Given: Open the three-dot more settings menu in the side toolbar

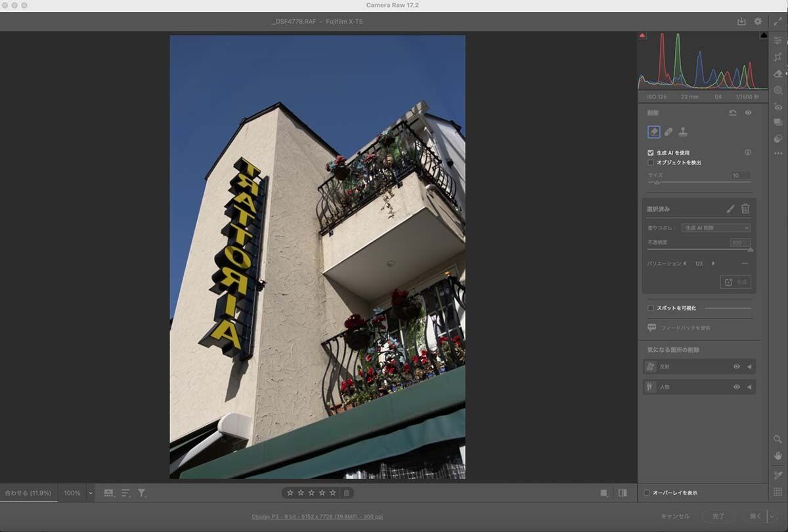Looking at the screenshot, I should pos(778,154).
